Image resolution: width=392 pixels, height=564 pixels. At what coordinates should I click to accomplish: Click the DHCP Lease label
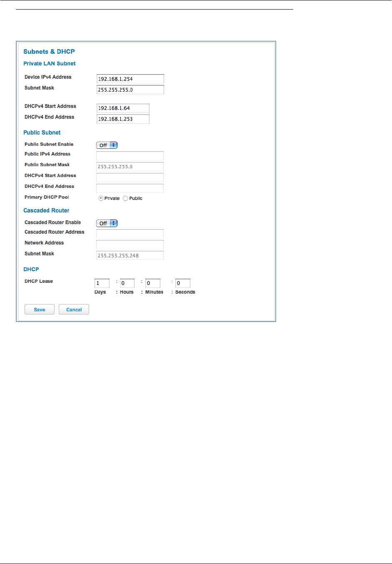39,281
